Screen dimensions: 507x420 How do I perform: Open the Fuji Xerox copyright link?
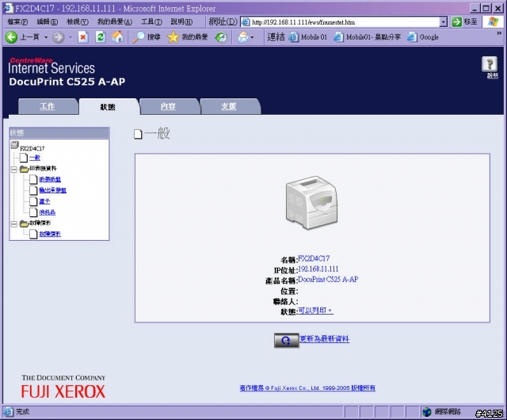click(x=307, y=388)
